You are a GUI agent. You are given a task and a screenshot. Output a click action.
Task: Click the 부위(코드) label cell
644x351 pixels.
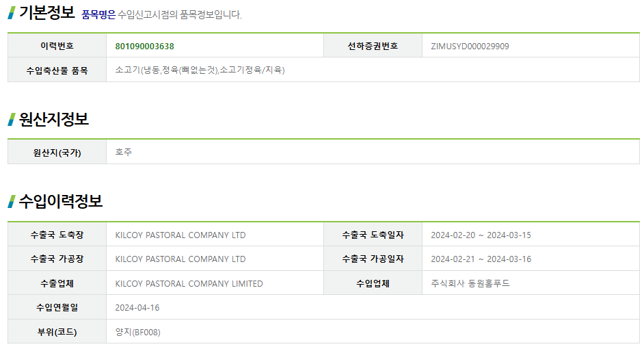[57, 332]
